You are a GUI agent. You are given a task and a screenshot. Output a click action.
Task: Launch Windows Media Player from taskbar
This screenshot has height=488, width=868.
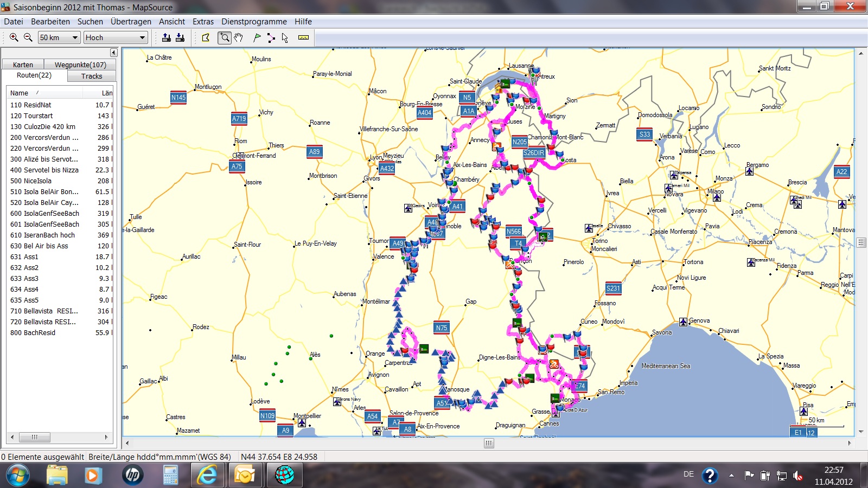[x=92, y=476]
